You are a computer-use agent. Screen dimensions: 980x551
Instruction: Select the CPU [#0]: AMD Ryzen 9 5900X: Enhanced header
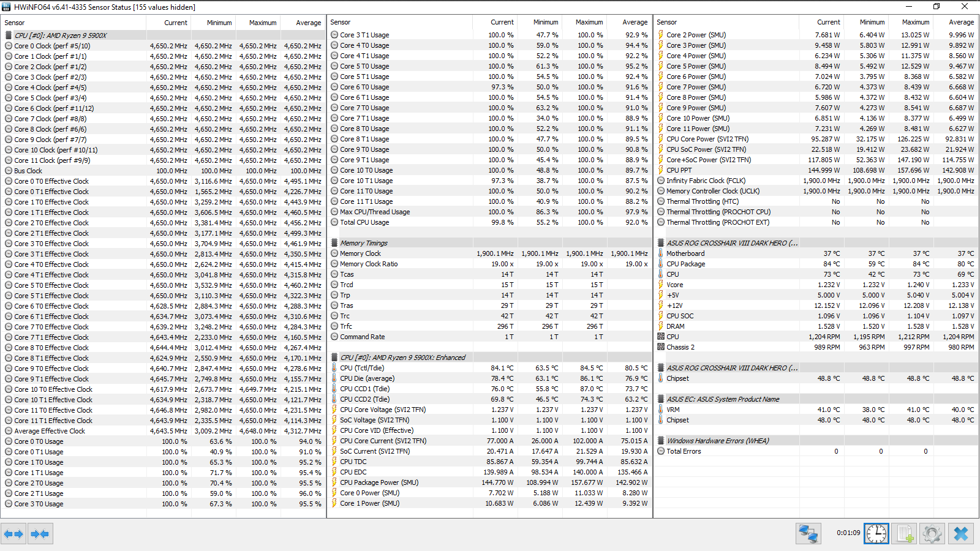(x=489, y=358)
